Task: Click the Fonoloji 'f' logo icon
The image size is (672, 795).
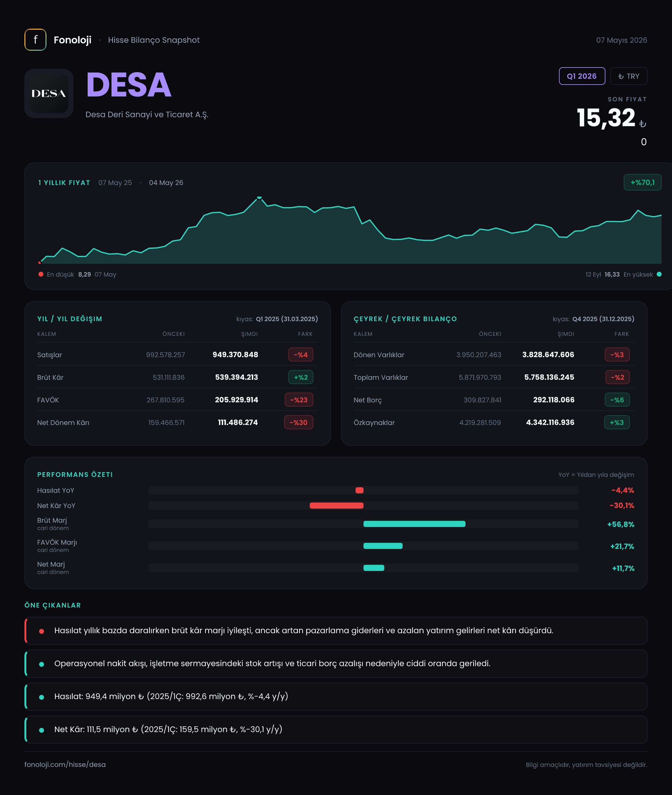Action: tap(35, 40)
